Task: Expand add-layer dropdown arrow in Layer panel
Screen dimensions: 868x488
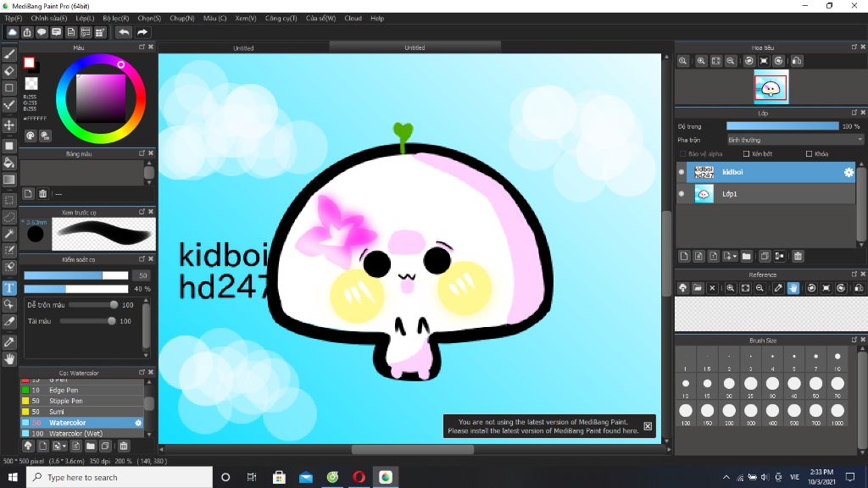Action: (x=735, y=257)
